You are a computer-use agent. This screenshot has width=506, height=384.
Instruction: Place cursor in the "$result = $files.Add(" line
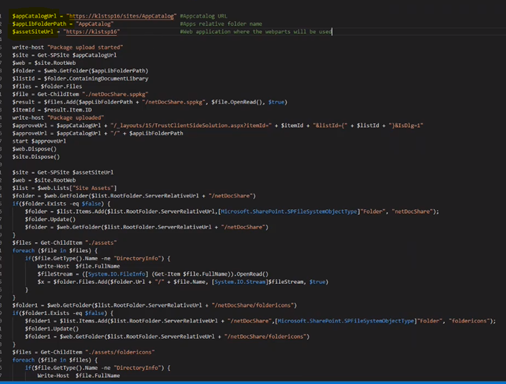point(150,102)
